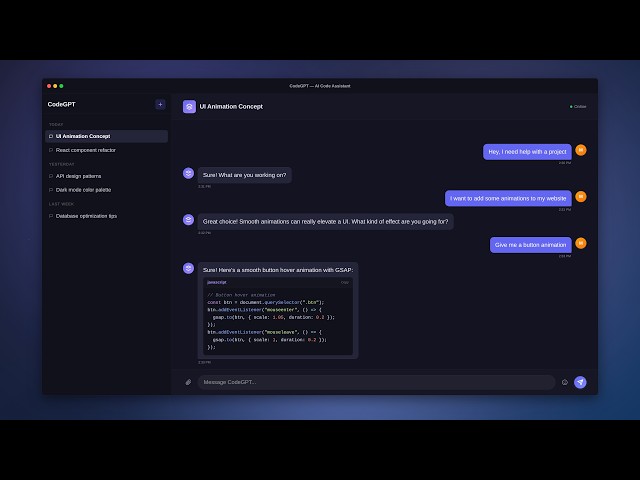Click chat icon next to React component refactor
The height and width of the screenshot is (480, 640).
click(x=51, y=150)
